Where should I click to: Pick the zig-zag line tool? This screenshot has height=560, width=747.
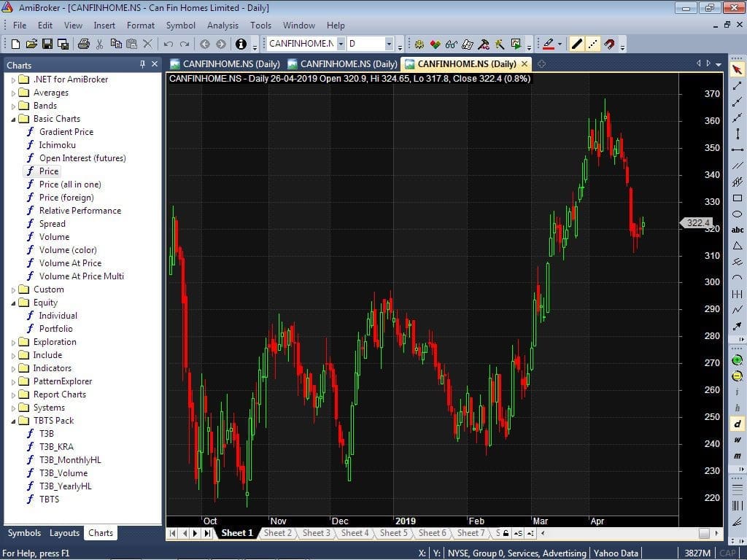point(737,310)
